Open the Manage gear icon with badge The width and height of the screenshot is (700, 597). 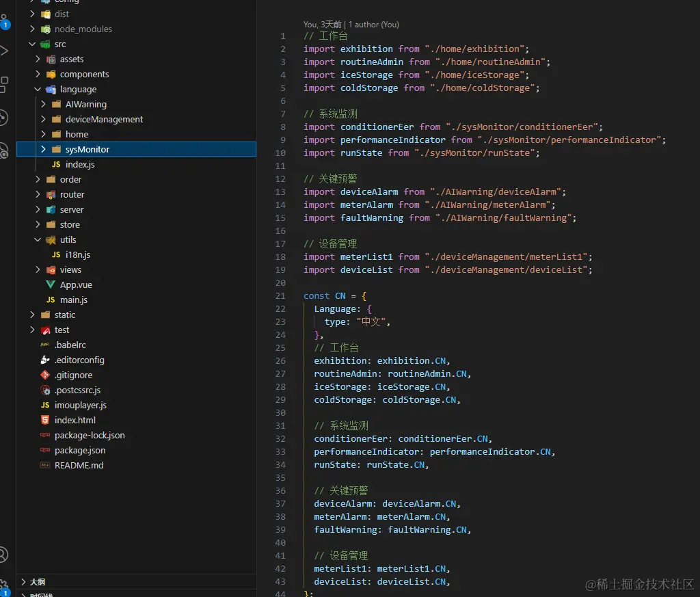[4, 587]
